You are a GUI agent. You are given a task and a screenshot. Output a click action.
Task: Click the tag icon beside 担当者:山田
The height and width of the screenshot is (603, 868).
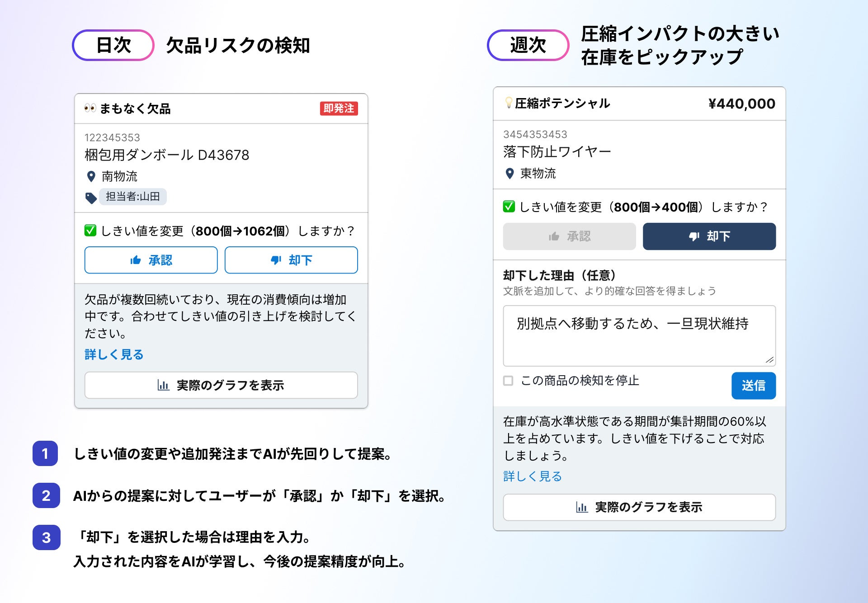point(91,198)
